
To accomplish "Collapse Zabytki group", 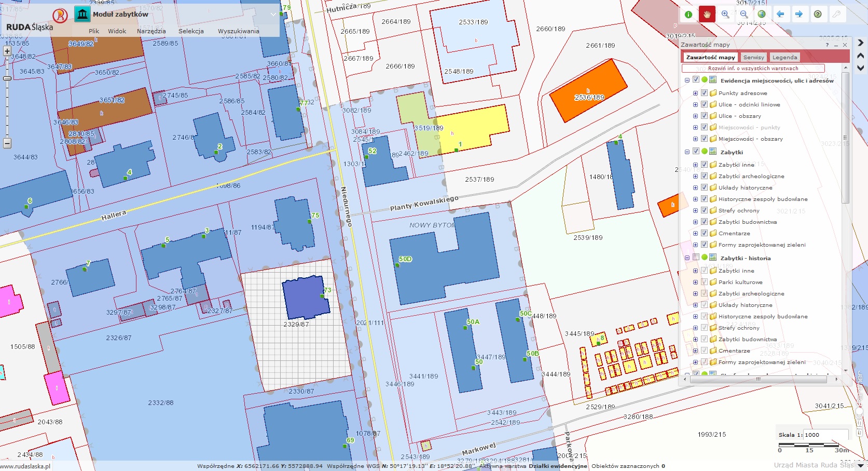I will point(687,152).
